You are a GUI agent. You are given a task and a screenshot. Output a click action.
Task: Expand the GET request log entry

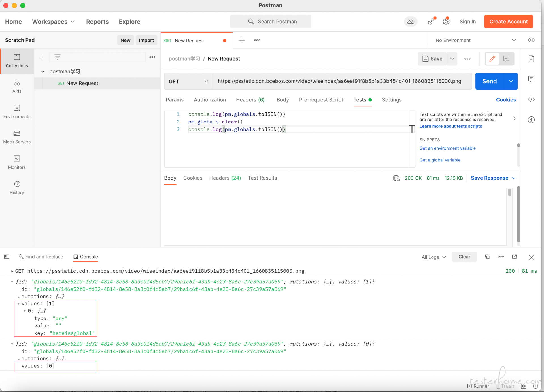pos(12,271)
